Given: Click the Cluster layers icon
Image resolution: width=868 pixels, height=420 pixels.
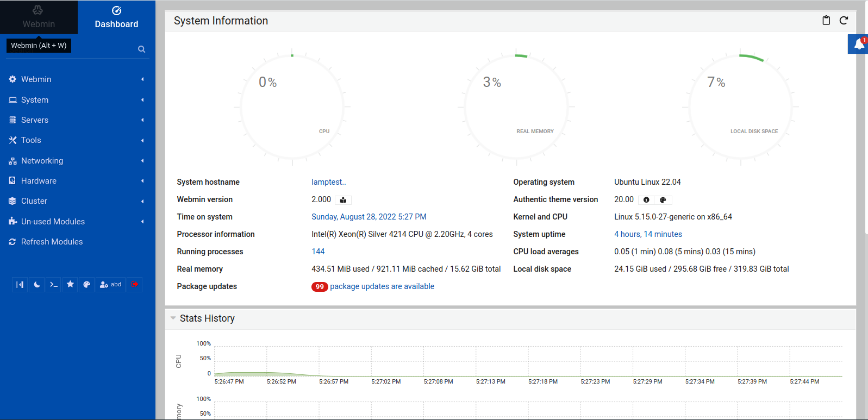Looking at the screenshot, I should point(13,201).
